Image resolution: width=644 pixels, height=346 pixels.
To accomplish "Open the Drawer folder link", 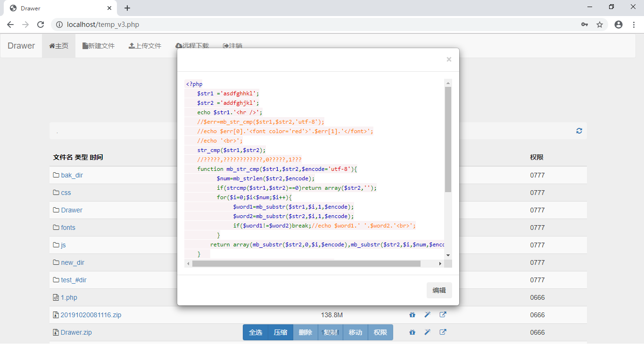I will click(72, 210).
